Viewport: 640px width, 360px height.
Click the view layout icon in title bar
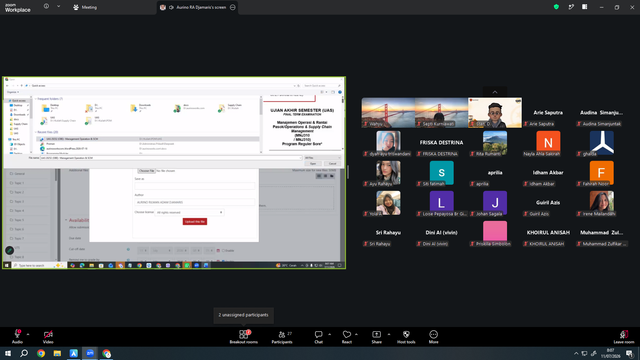(584, 7)
